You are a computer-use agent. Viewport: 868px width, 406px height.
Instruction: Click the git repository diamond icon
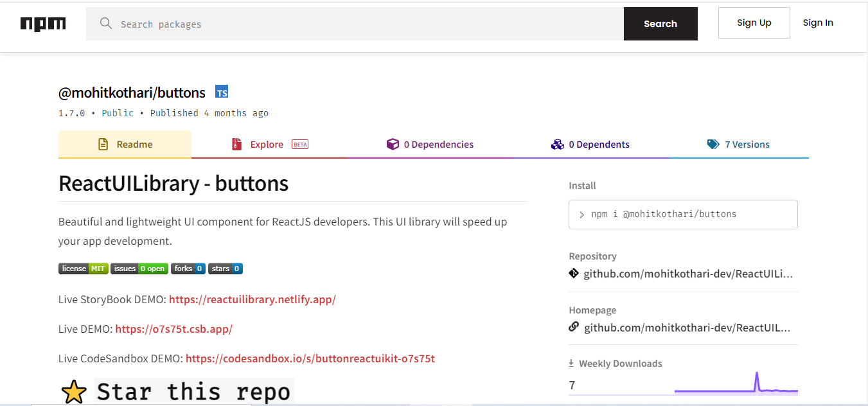point(574,274)
